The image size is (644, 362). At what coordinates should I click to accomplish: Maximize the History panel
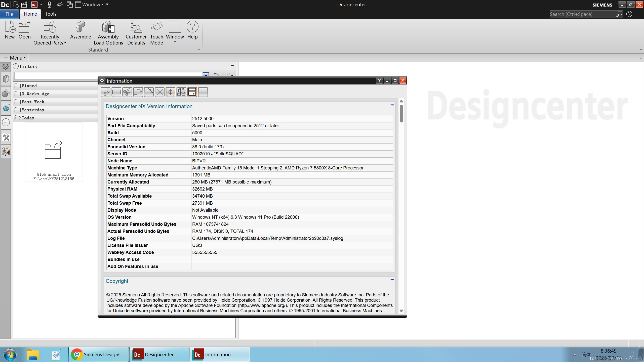[232, 67]
